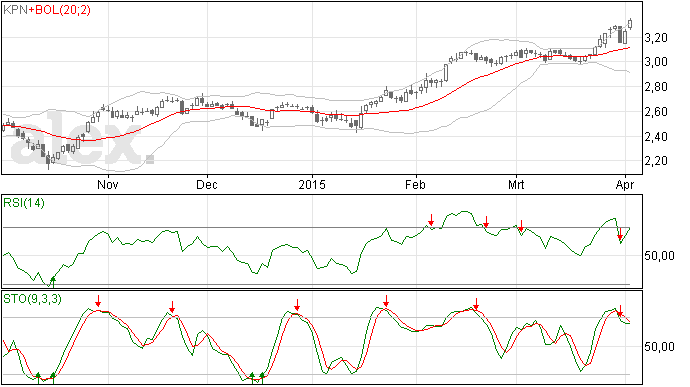
Task: Click the 2,20 price axis value
Action: 656,161
